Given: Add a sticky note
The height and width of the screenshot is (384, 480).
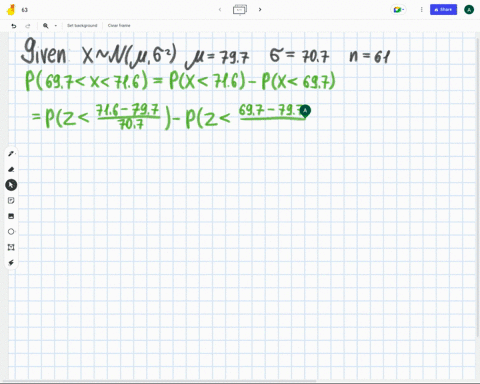Looking at the screenshot, I should (x=11, y=200).
